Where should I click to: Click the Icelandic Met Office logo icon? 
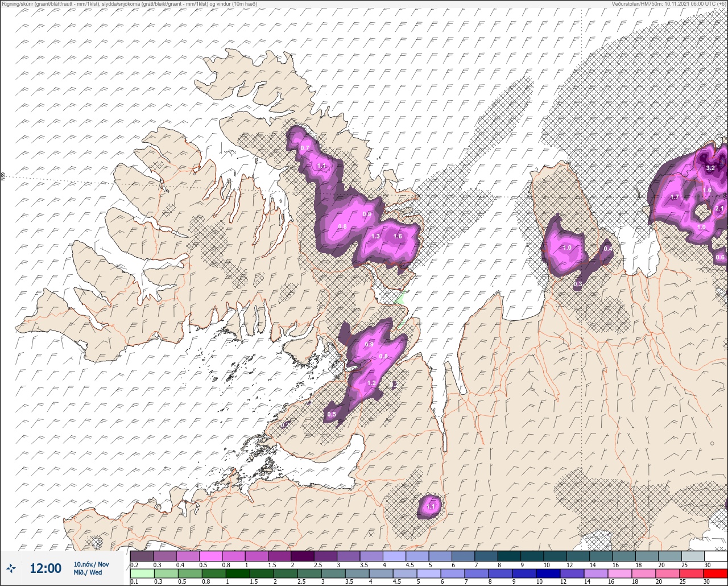coord(11,568)
